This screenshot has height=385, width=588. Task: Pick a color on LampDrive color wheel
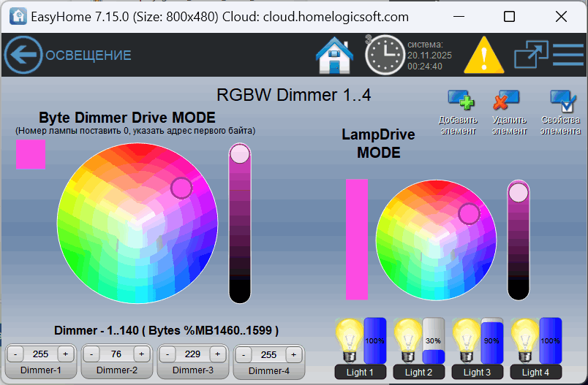[x=436, y=240]
